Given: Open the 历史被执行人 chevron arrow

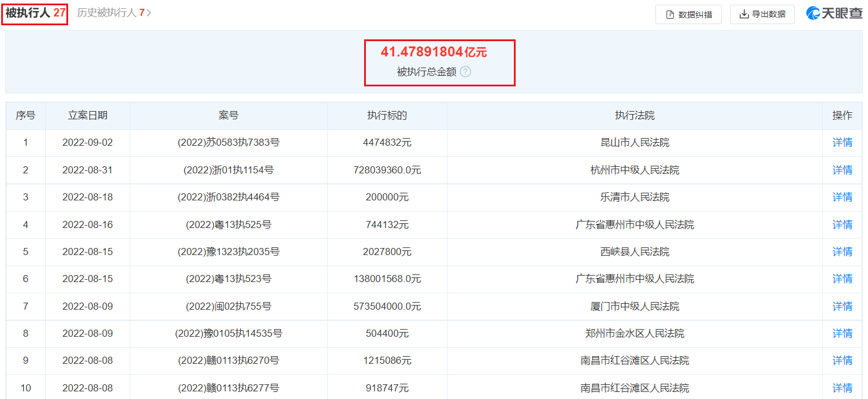Looking at the screenshot, I should (149, 13).
